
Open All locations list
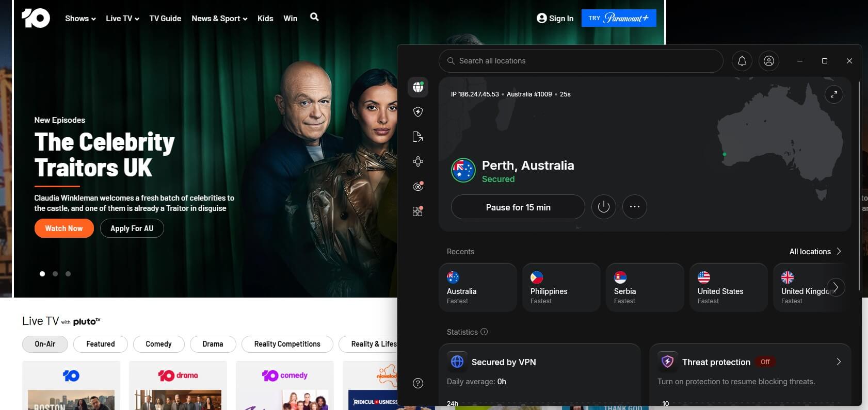815,252
